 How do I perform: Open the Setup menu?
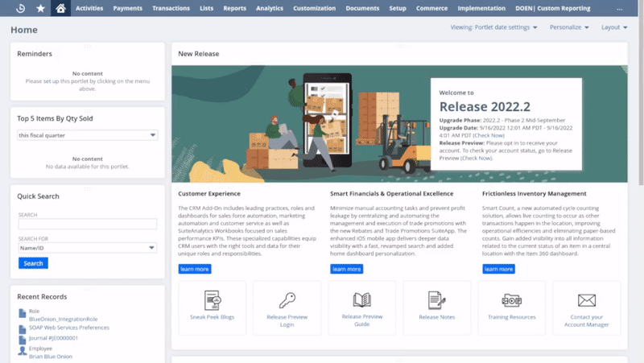[398, 8]
